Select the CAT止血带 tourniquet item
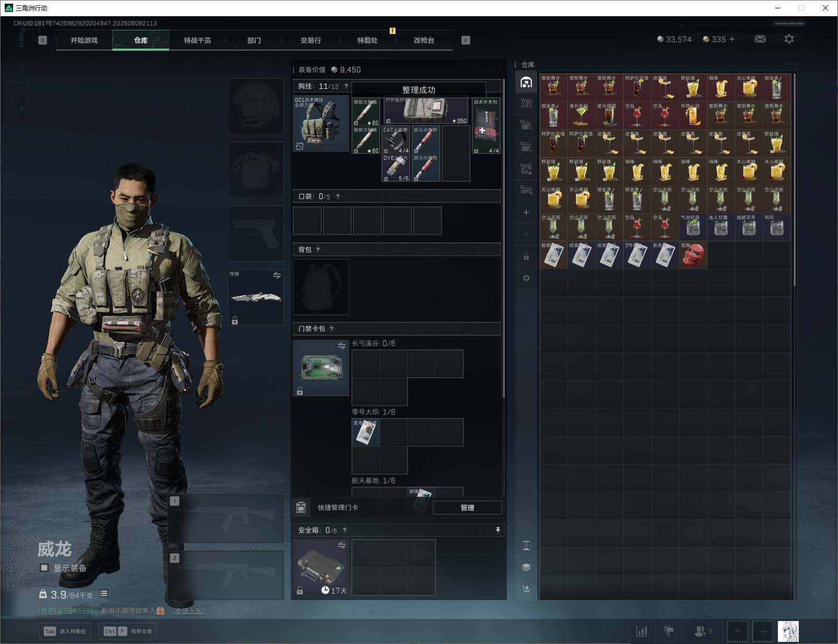Image resolution: width=838 pixels, height=644 pixels. [396, 140]
